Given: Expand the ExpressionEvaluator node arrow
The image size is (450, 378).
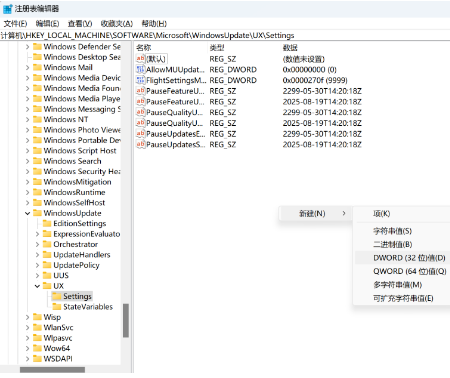Looking at the screenshot, I should (x=37, y=234).
